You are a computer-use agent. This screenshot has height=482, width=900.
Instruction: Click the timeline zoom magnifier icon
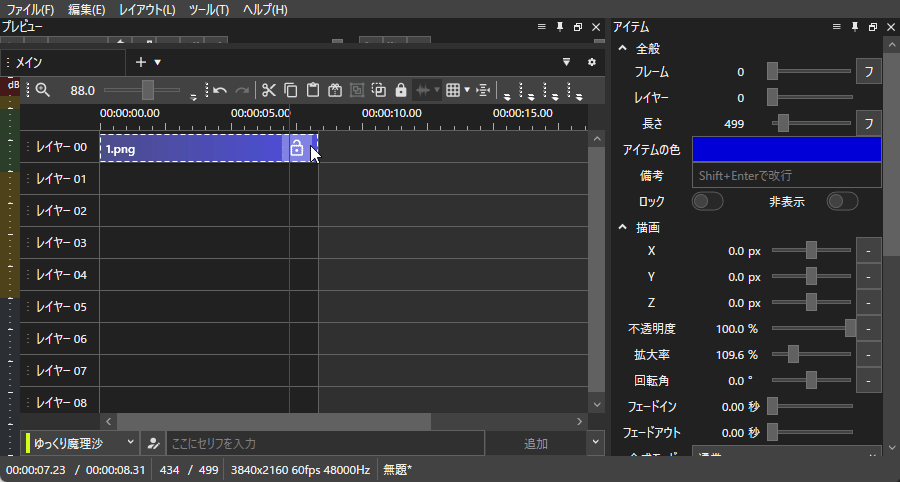click(42, 90)
